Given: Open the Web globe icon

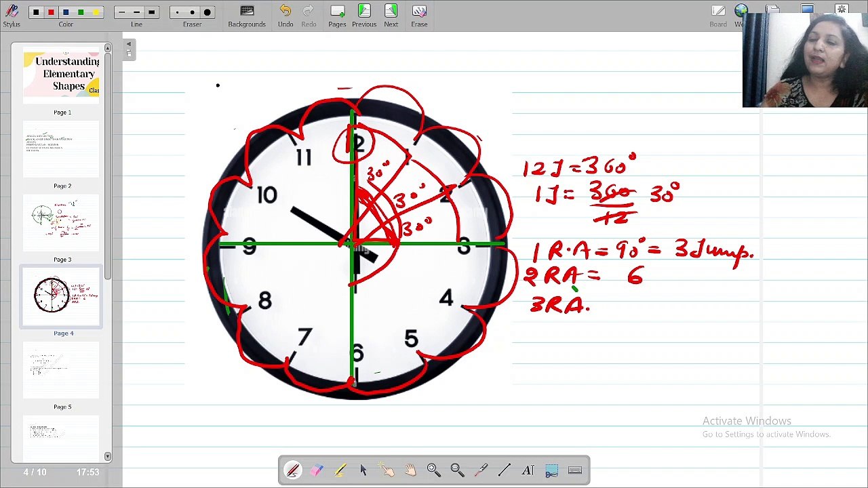Looking at the screenshot, I should click(741, 10).
